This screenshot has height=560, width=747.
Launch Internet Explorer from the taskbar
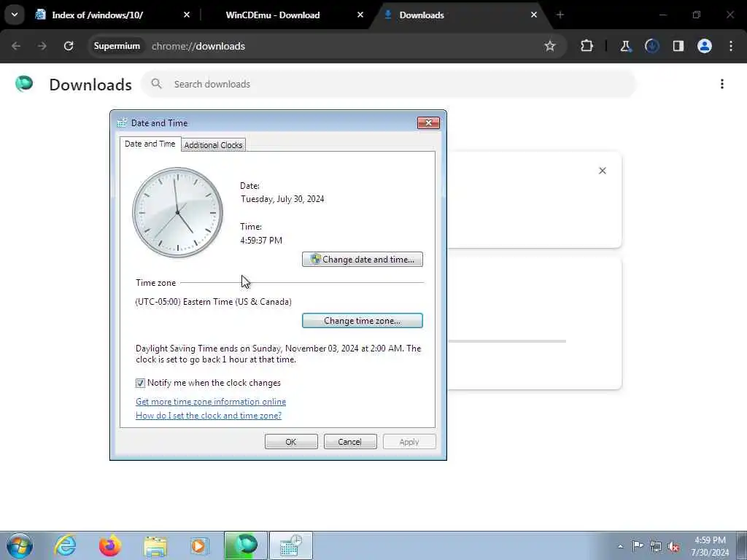[65, 545]
